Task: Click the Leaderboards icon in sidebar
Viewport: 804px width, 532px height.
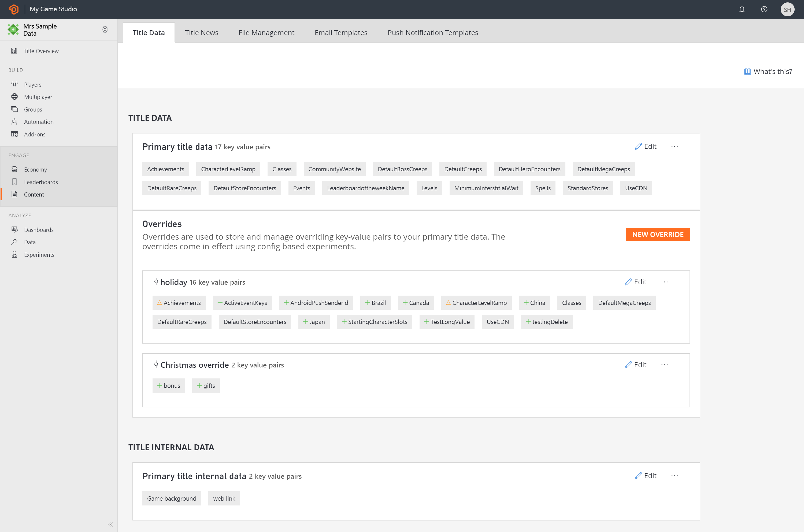Action: click(x=14, y=182)
